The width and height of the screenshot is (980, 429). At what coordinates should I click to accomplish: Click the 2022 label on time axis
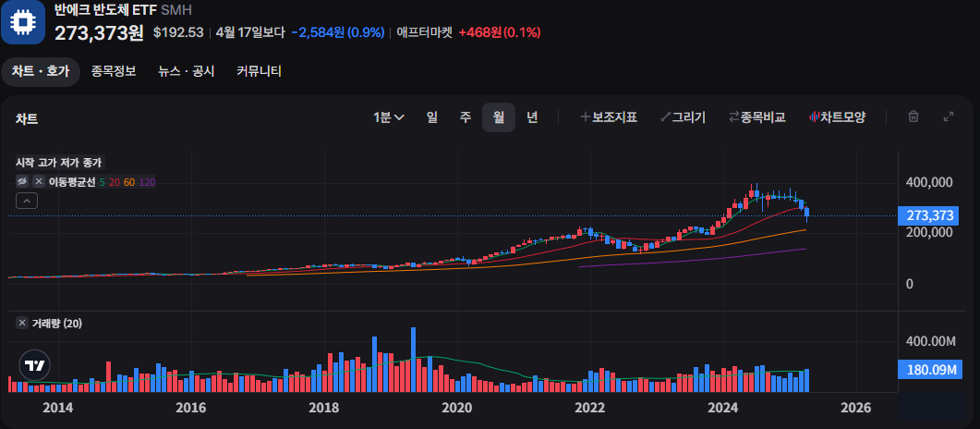coord(590,409)
